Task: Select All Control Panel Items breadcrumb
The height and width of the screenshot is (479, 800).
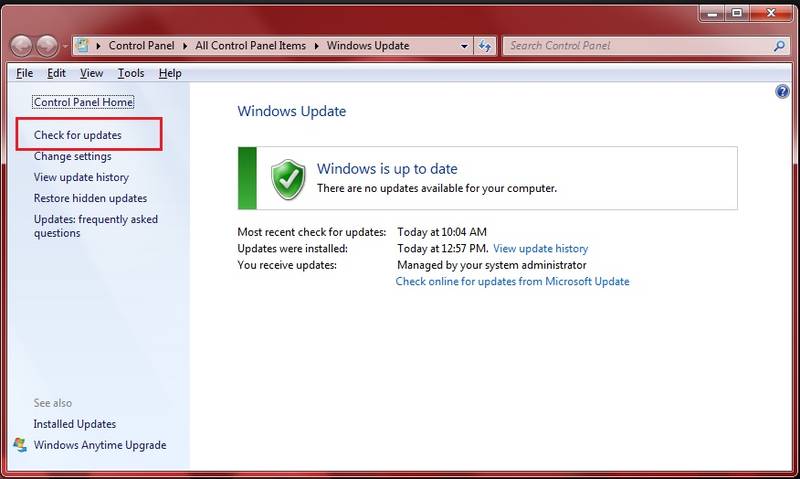Action: point(251,46)
